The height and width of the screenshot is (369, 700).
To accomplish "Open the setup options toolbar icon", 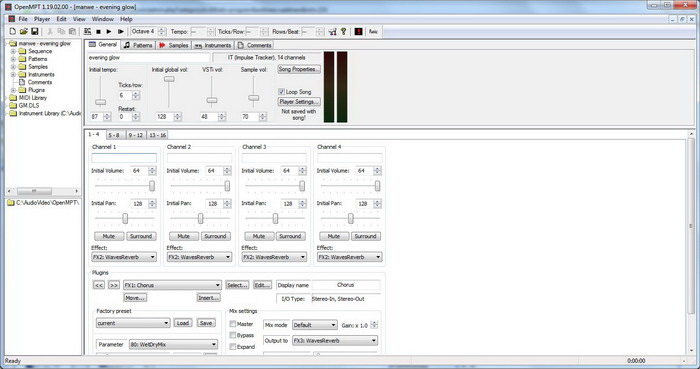I will coord(332,31).
